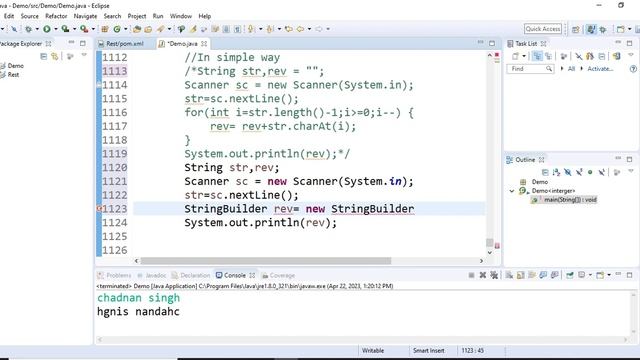Toggle Link with Editor in Package Explorer
Image resolution: width=640 pixels, height=360 pixels.
pyautogui.click(x=55, y=56)
